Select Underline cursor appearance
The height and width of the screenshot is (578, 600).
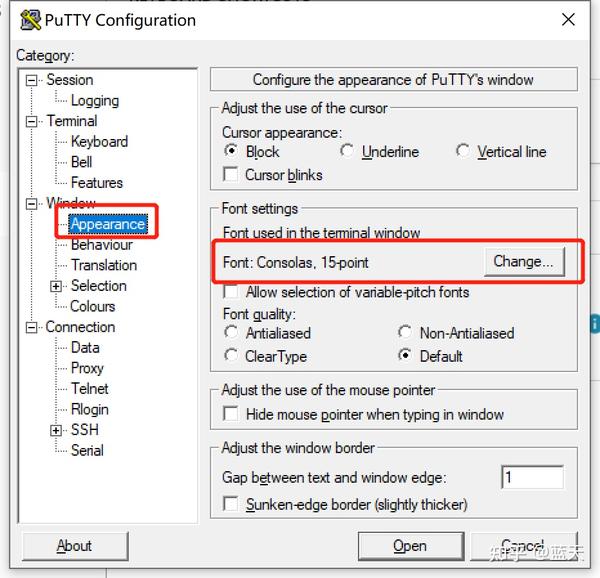pos(347,151)
